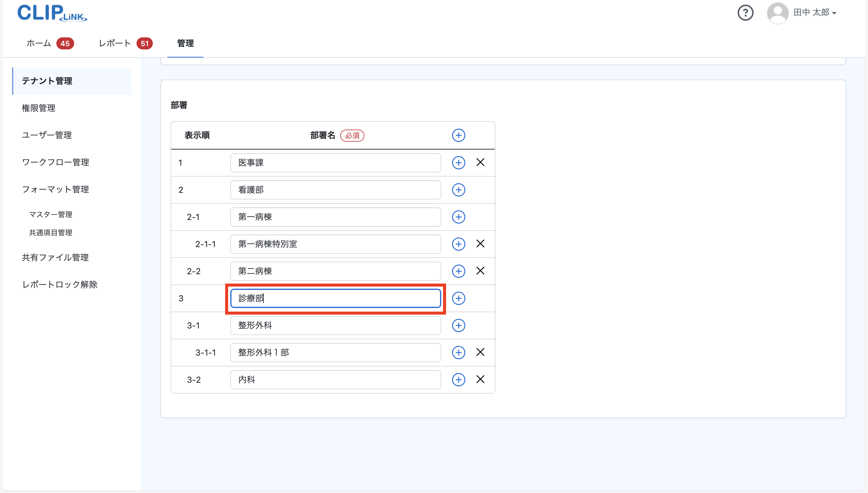
Task: Remove the 第一病棟特別室 row
Action: pyautogui.click(x=480, y=244)
